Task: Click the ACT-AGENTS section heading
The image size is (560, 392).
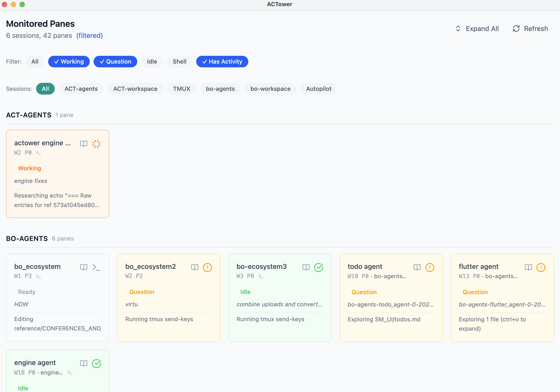Action: click(29, 115)
